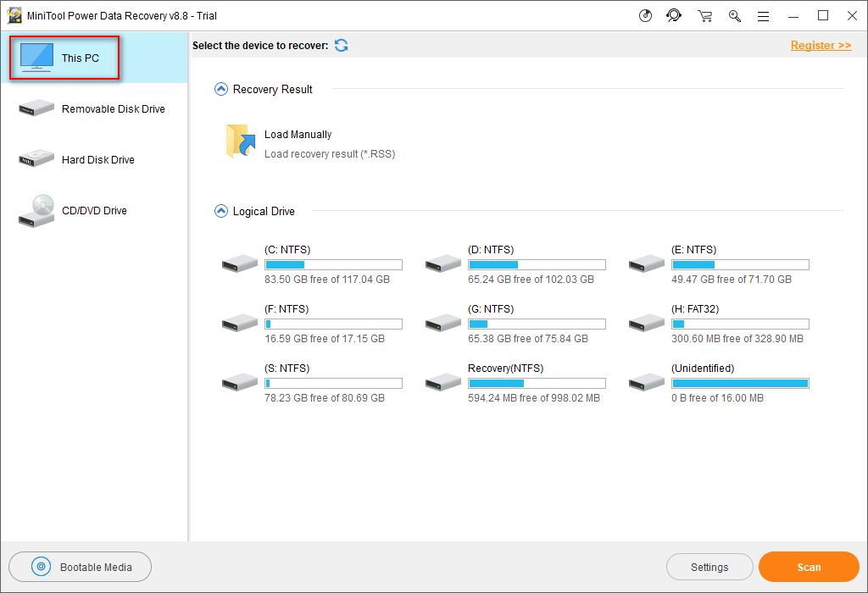Click the Load Manually folder icon
The height and width of the screenshot is (593, 868).
[x=241, y=141]
